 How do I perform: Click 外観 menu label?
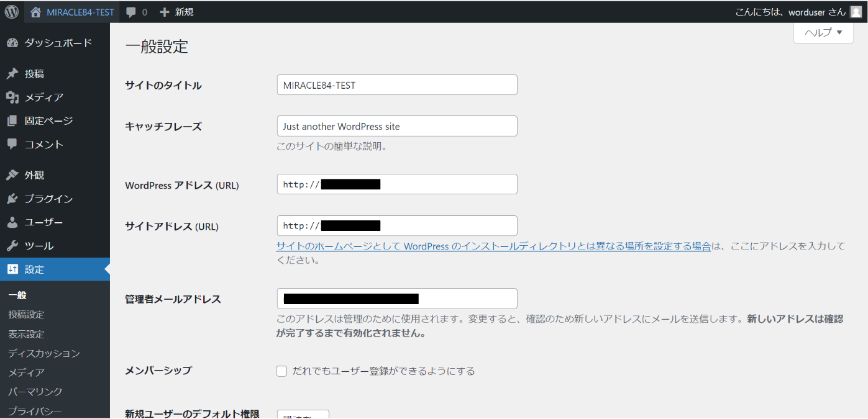pyautogui.click(x=34, y=175)
